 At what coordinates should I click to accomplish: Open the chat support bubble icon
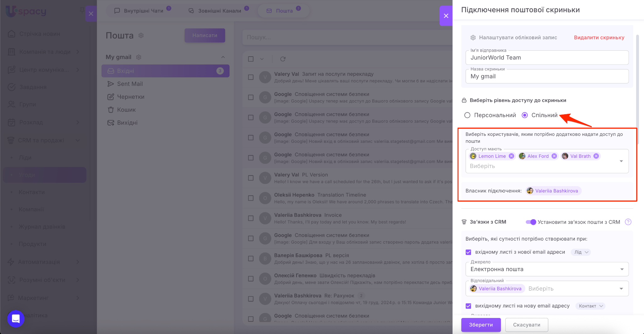coord(16,319)
